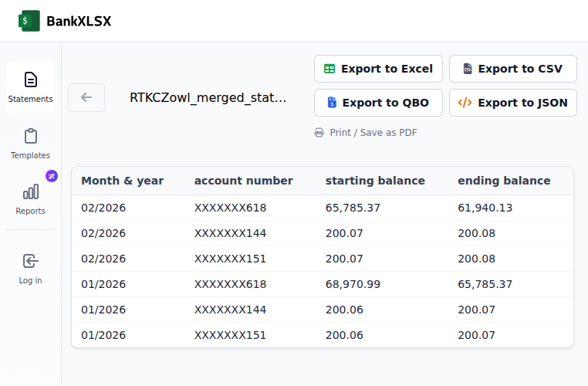The height and width of the screenshot is (386, 588).
Task: Click Print / Save as PDF link
Action: (x=373, y=133)
